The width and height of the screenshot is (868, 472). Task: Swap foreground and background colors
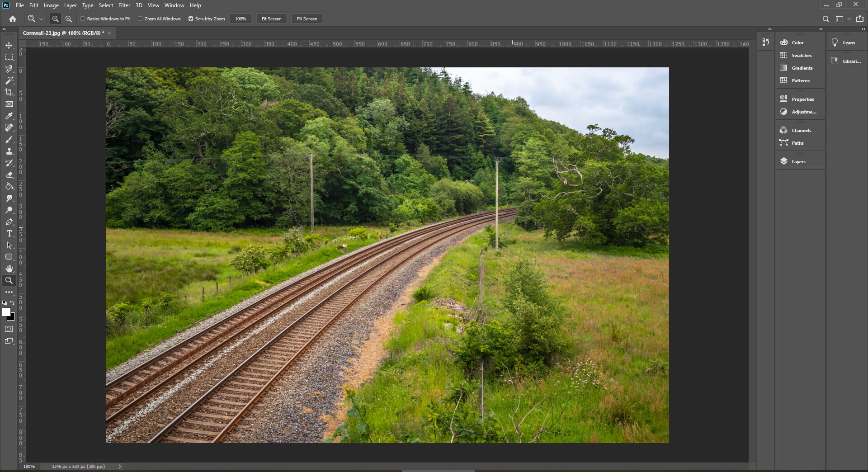tap(13, 303)
